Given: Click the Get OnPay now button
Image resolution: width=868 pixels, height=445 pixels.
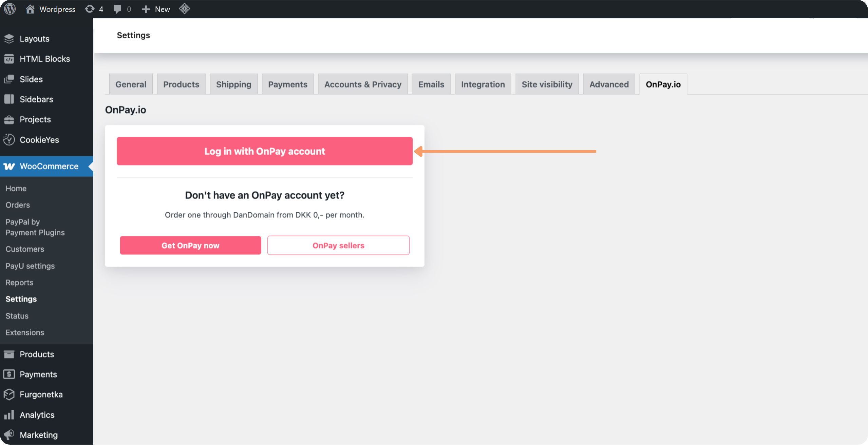Looking at the screenshot, I should [190, 245].
